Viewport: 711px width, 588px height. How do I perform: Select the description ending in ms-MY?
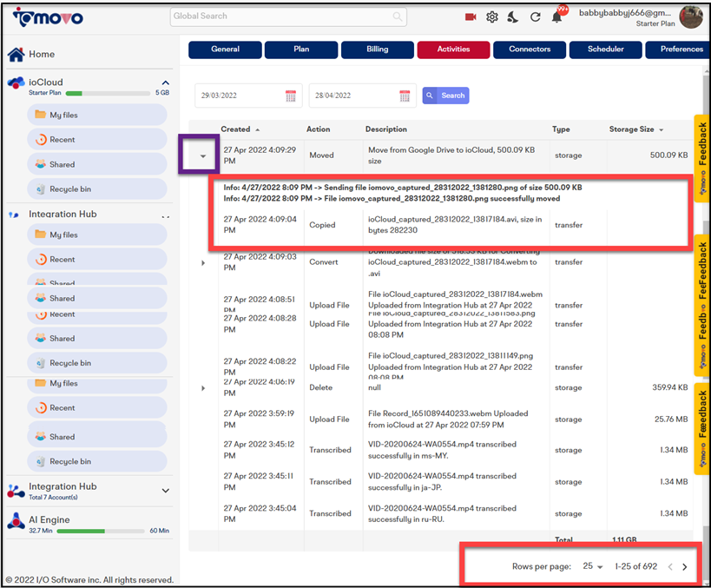pos(442,450)
